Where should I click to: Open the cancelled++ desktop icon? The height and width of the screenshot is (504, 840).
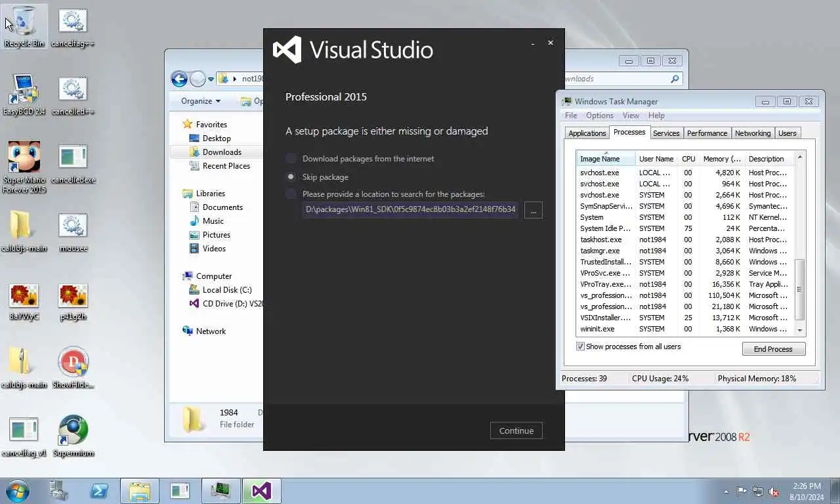(x=73, y=94)
